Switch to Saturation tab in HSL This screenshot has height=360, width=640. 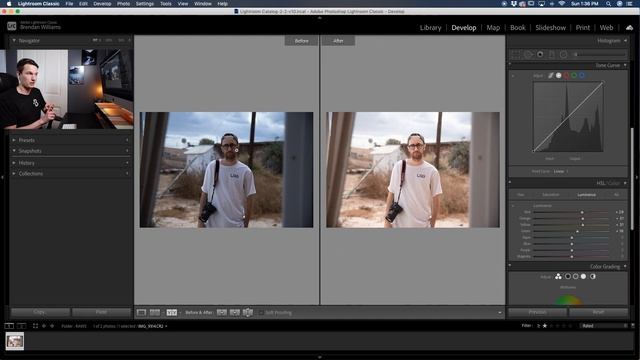(551, 195)
